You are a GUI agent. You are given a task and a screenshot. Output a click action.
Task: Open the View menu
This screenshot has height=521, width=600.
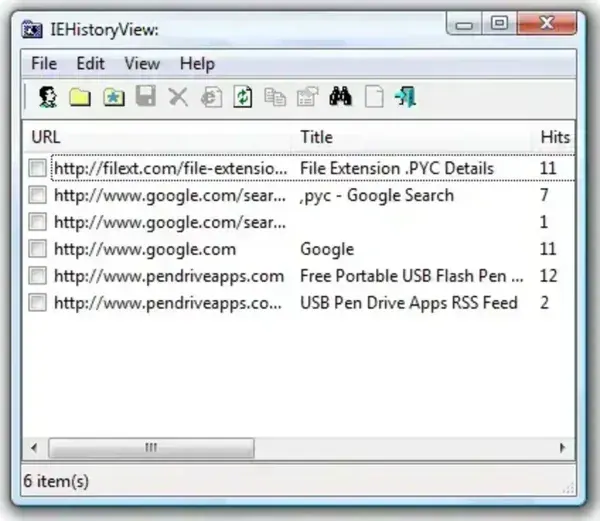[142, 63]
